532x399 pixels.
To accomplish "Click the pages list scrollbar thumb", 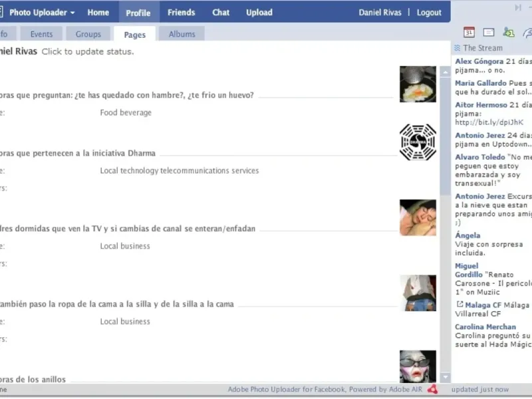I will click(445, 136).
